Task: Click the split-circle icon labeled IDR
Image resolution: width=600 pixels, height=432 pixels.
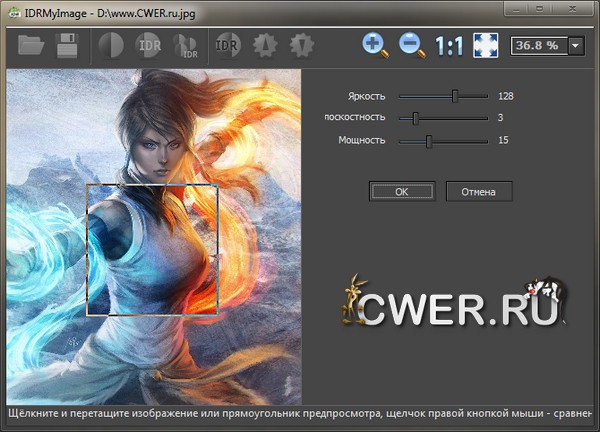Action: click(x=187, y=45)
